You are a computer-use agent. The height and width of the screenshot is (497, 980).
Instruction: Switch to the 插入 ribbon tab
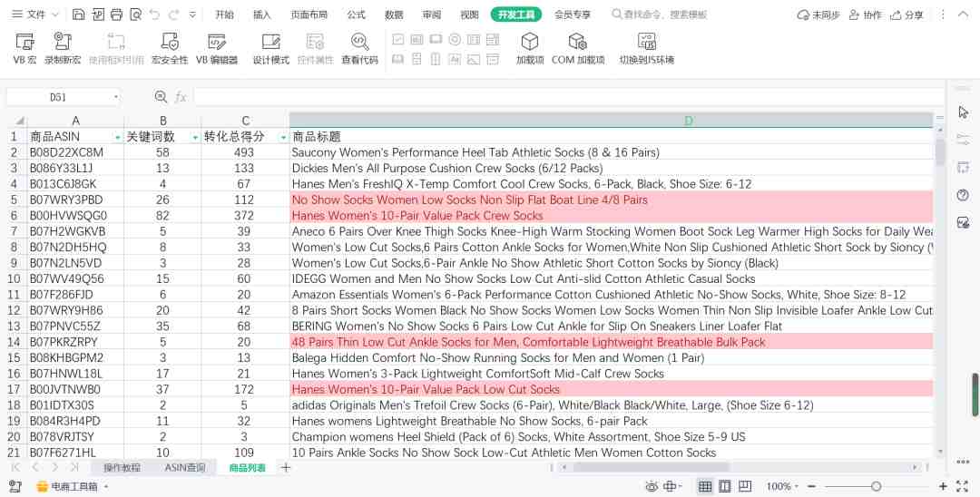click(262, 15)
